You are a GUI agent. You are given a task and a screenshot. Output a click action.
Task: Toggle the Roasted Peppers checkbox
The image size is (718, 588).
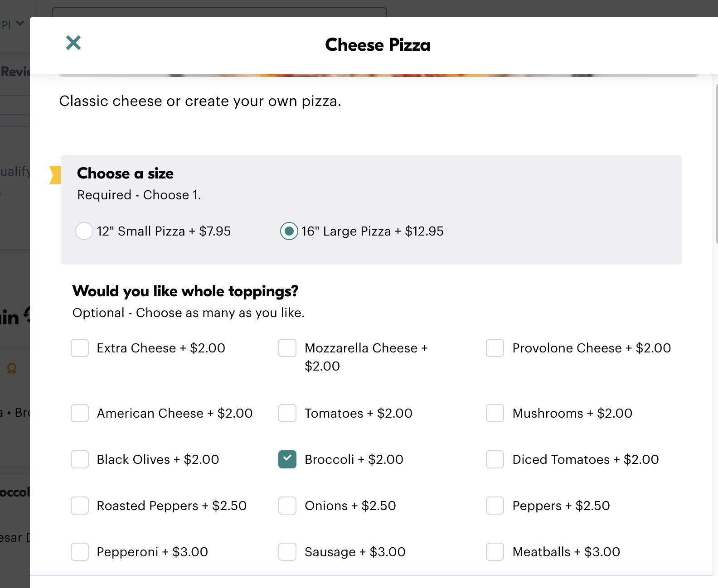pos(80,506)
